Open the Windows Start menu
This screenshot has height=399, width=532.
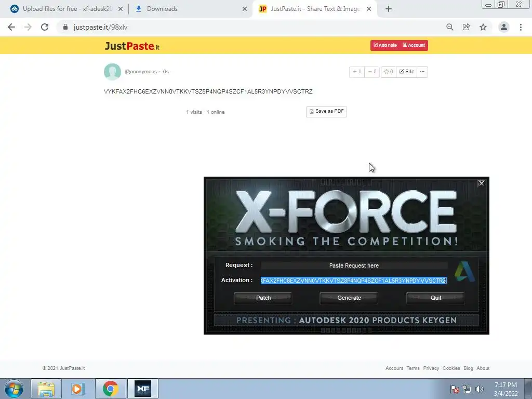[14, 389]
